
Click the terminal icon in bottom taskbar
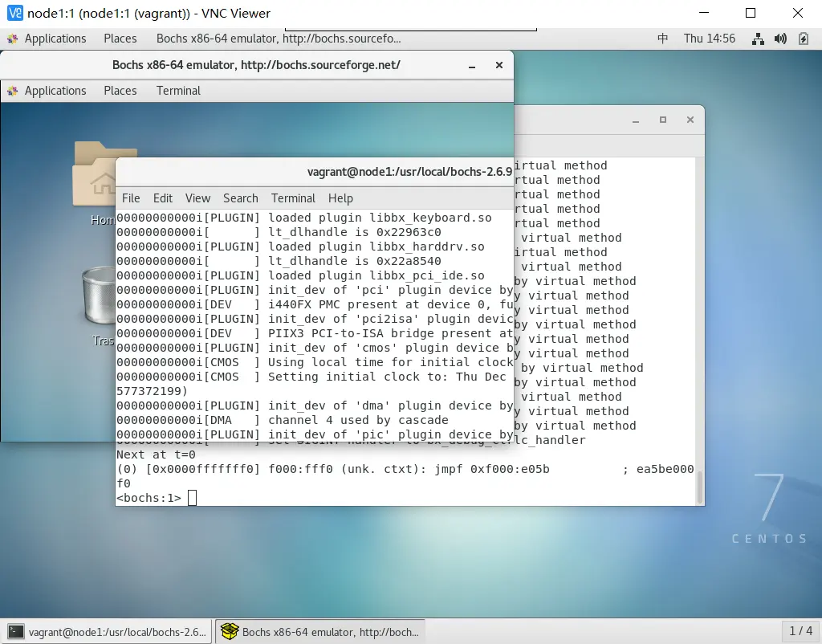pyautogui.click(x=16, y=632)
